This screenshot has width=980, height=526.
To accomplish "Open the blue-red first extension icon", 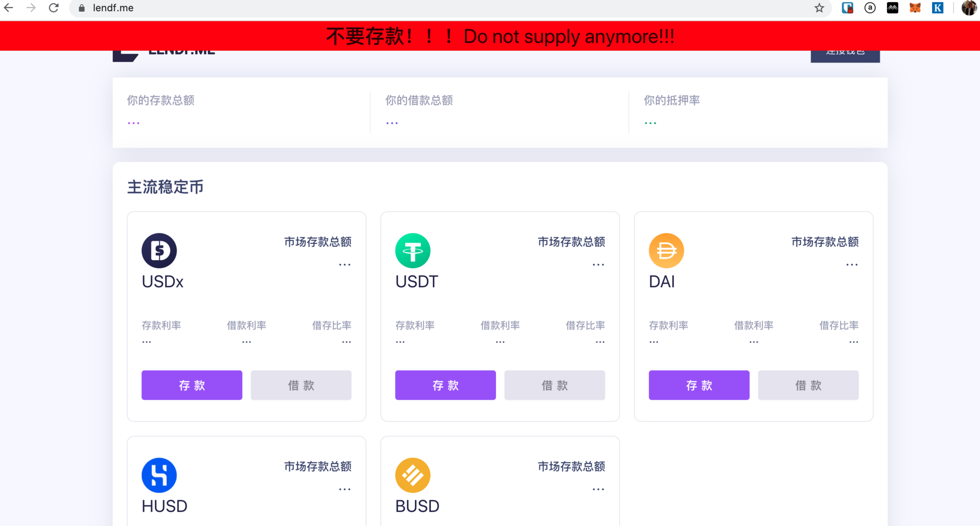I will click(848, 8).
